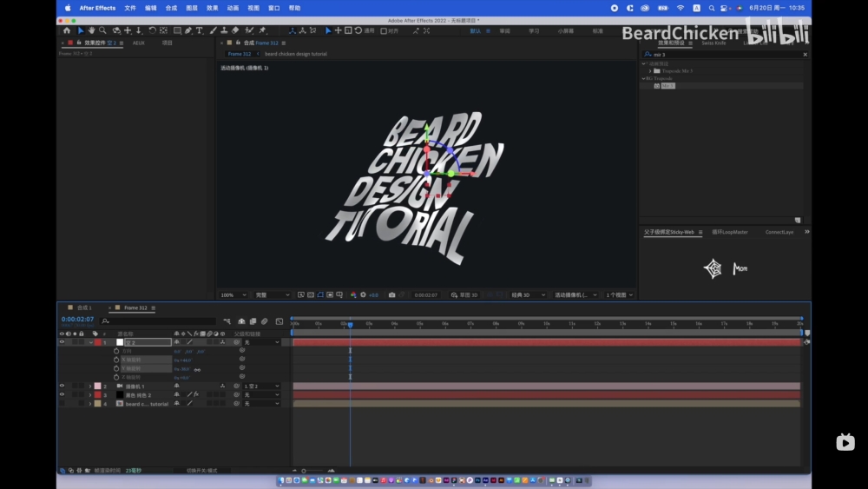The image size is (868, 489).
Task: Open parent dropdown for 摄像机 1 layer
Action: pyautogui.click(x=261, y=386)
